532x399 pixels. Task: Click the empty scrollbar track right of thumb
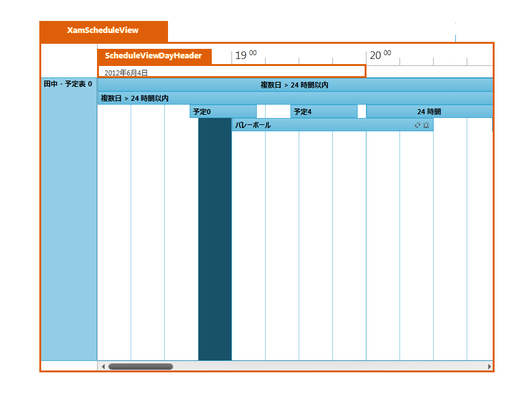coord(330,367)
